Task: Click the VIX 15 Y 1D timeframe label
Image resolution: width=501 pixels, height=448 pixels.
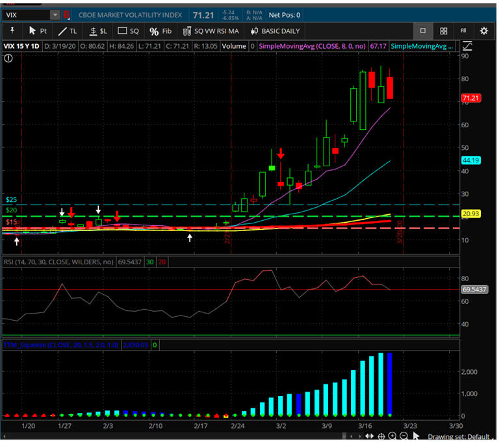Action: coord(22,46)
